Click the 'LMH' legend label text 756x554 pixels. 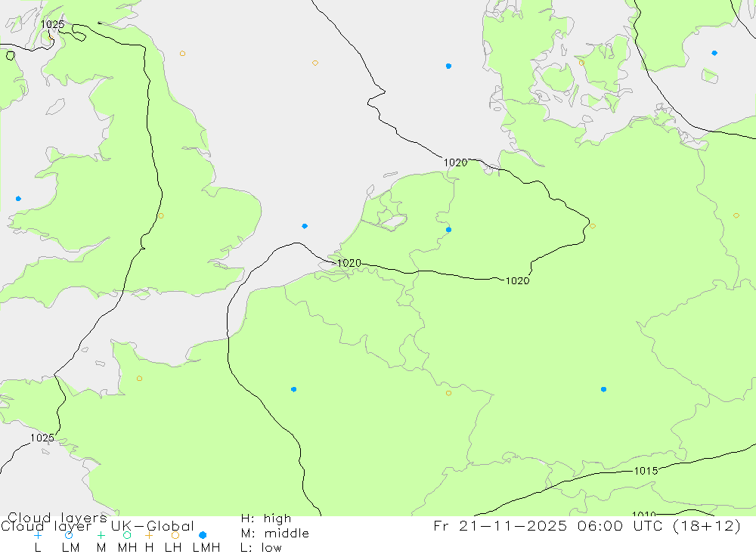(206, 548)
